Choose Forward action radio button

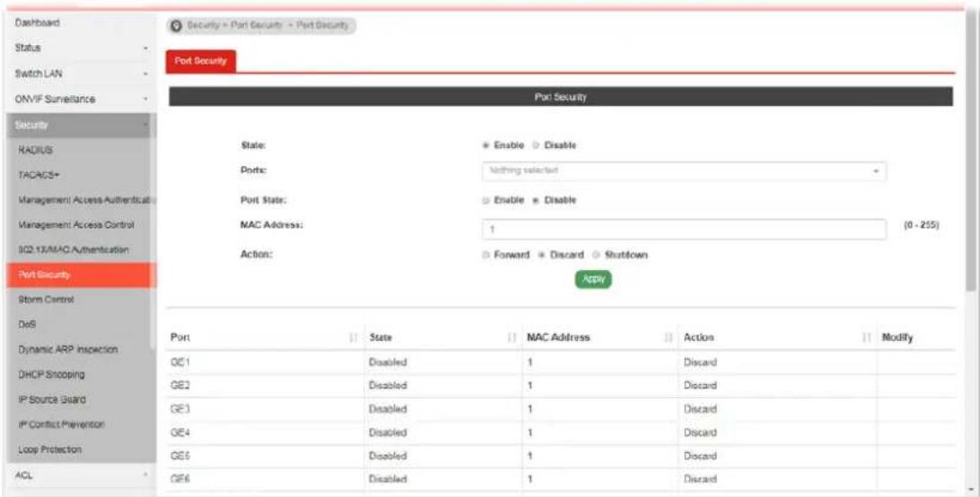486,255
